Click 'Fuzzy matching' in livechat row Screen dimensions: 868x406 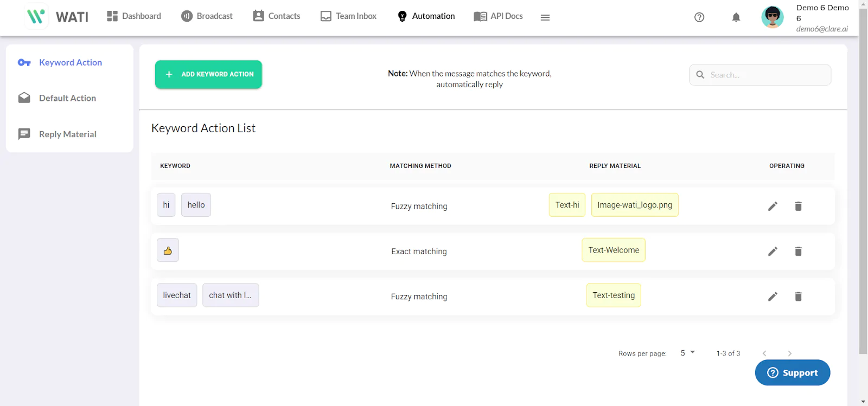coord(419,297)
